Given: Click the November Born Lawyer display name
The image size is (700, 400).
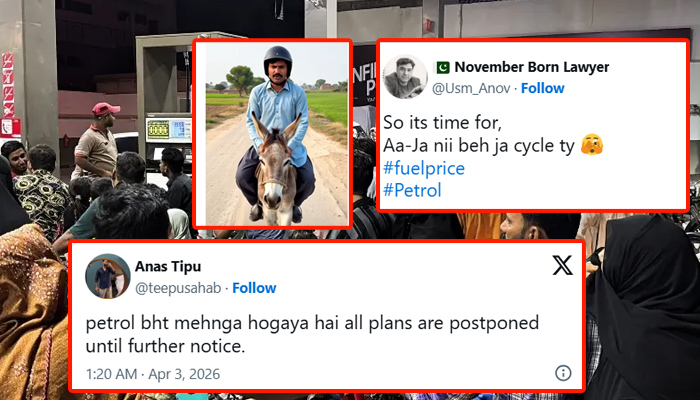Looking at the screenshot, I should [532, 67].
